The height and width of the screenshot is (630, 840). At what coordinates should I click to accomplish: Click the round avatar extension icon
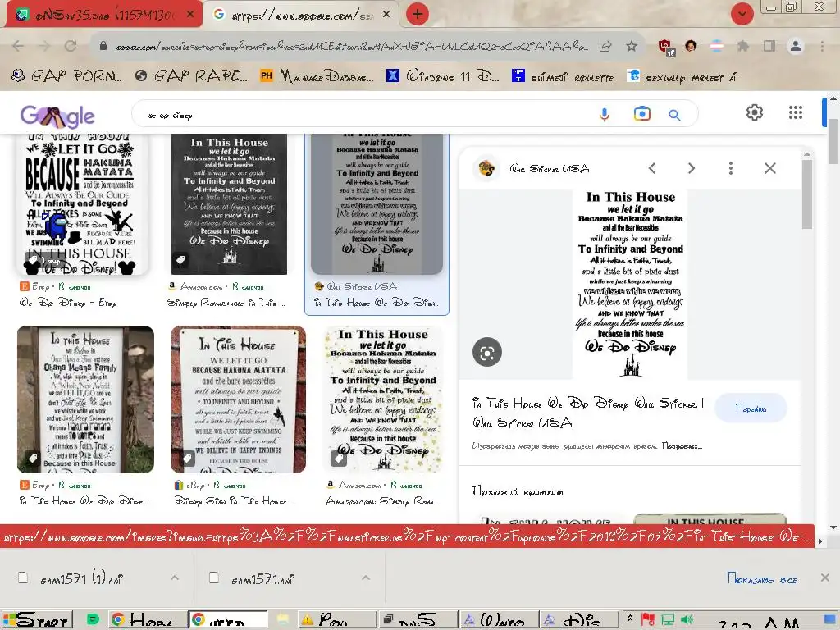pos(691,47)
